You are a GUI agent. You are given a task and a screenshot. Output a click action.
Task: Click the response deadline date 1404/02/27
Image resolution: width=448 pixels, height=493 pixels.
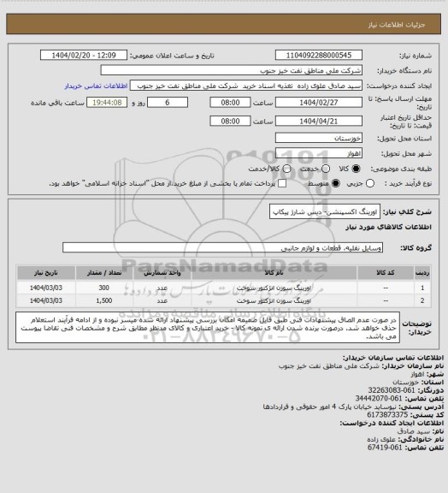pos(319,103)
